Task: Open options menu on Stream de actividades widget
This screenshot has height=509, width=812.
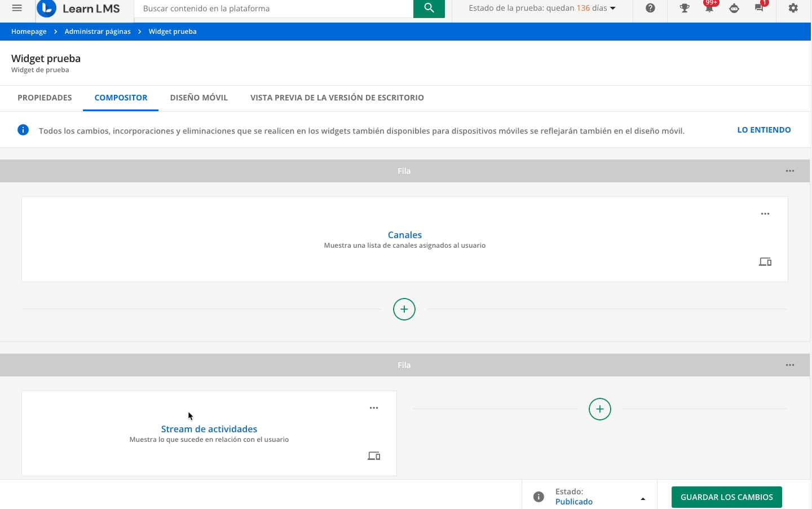Action: point(374,407)
